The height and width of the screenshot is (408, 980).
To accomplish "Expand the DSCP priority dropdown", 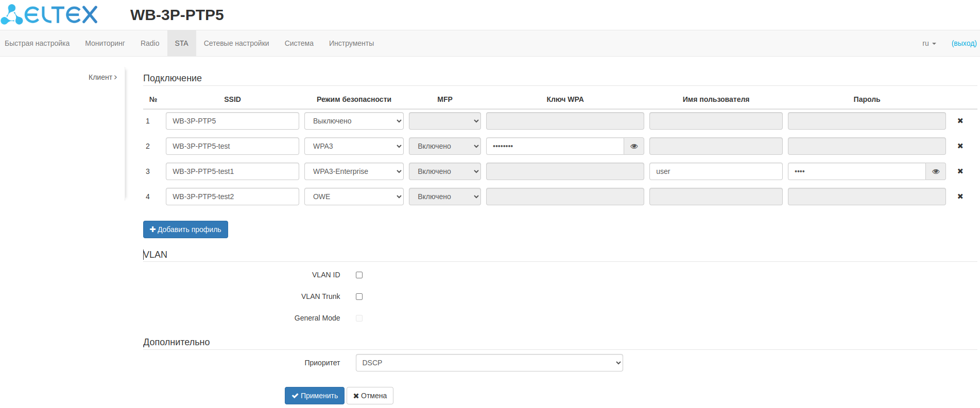I will point(489,363).
